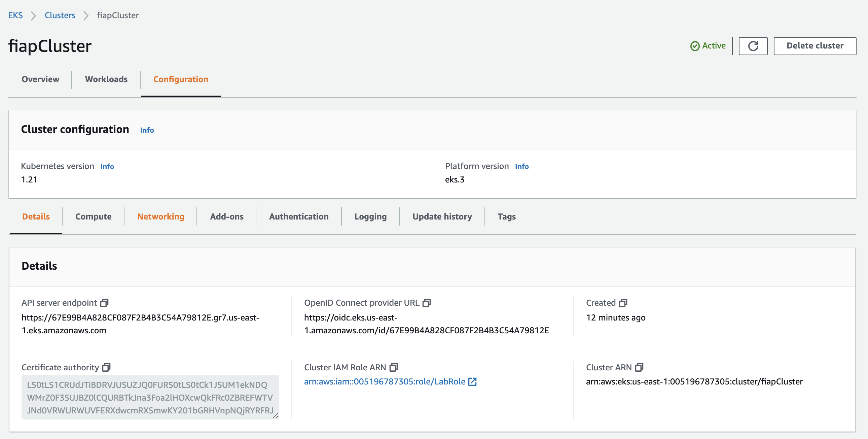Copy the Cluster ARN

pyautogui.click(x=639, y=367)
